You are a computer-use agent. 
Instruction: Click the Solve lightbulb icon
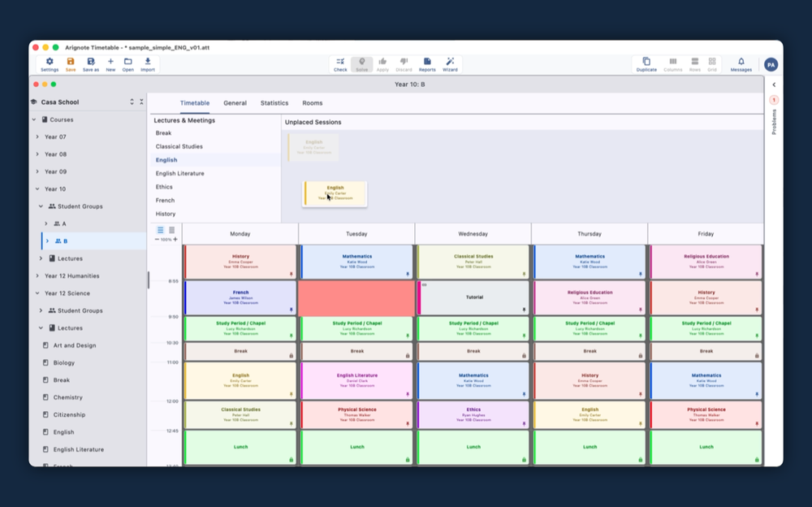[x=362, y=61]
